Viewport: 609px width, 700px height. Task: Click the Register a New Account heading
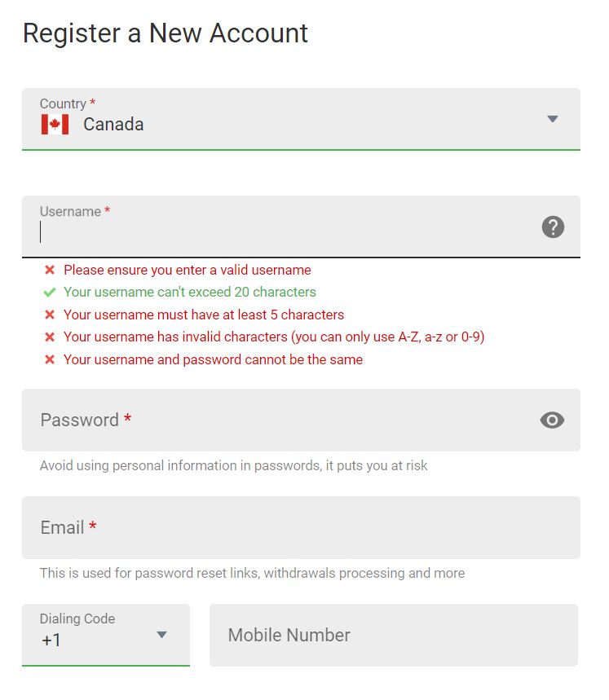click(x=165, y=33)
